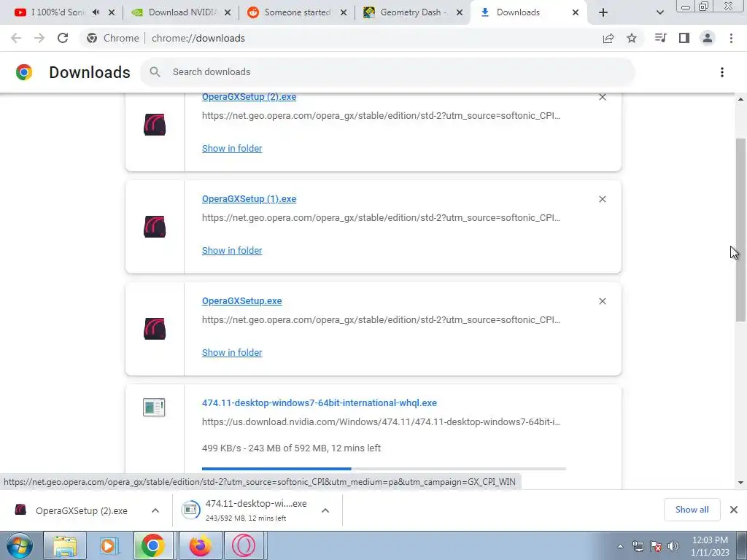Viewport: 747px width, 560px height.
Task: Click the network tray icon
Action: (638, 546)
